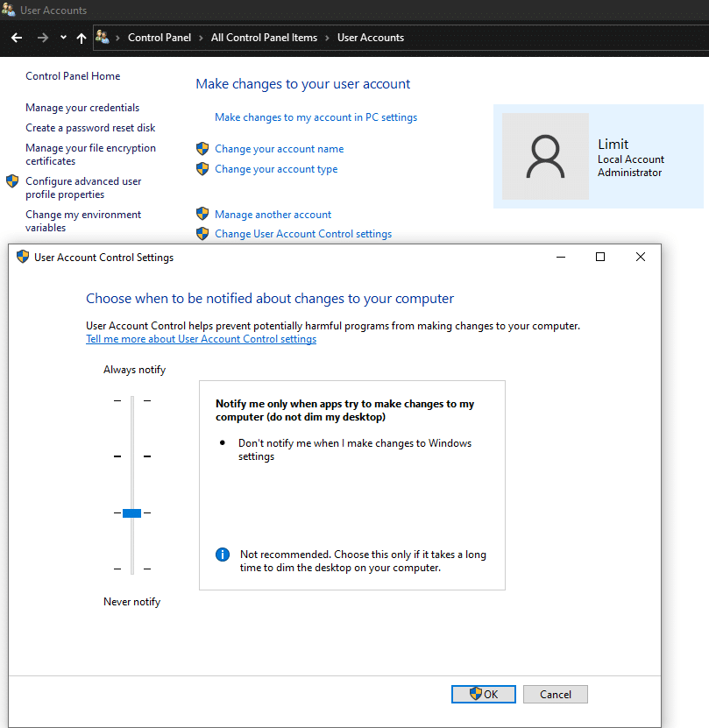This screenshot has height=728, width=709.
Task: Click the blue information icon near Not recommended
Action: click(223, 555)
